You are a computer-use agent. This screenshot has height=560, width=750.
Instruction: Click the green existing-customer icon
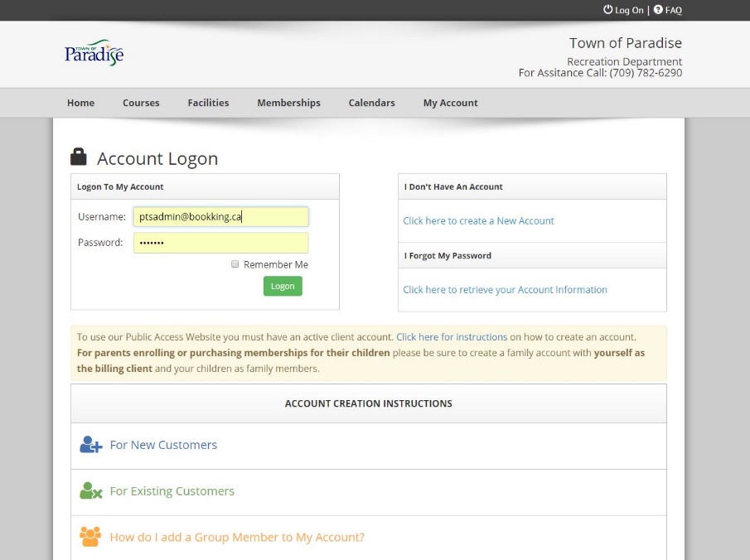[x=90, y=491]
